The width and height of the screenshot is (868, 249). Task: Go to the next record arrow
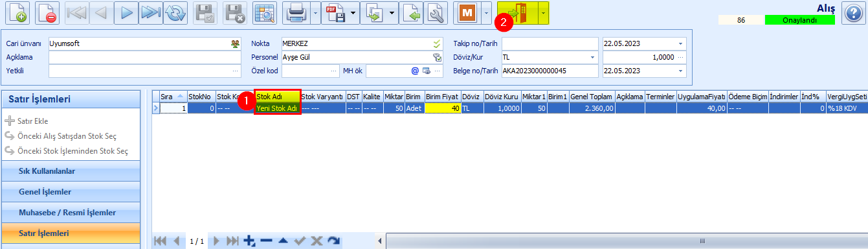[x=127, y=13]
